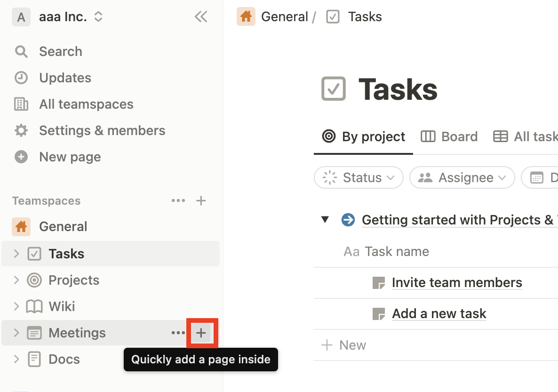The height and width of the screenshot is (392, 558).
Task: Select the All teamspaces icon
Action: [x=21, y=104]
